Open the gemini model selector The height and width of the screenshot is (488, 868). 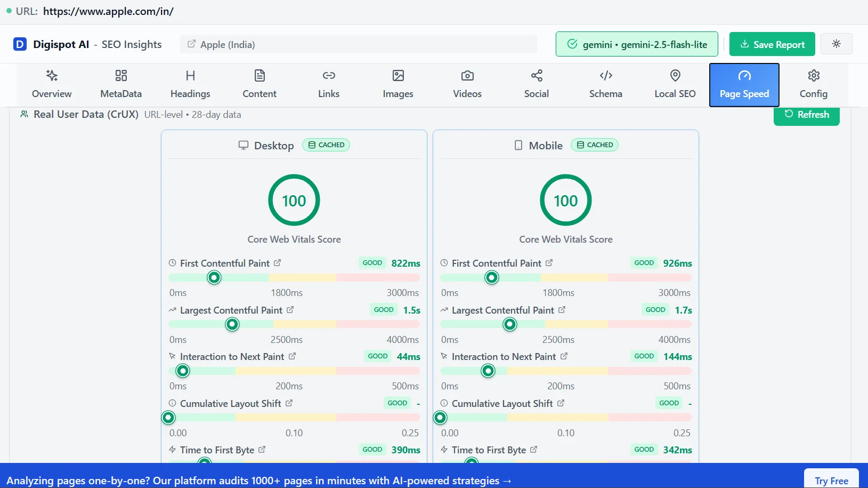coord(637,44)
